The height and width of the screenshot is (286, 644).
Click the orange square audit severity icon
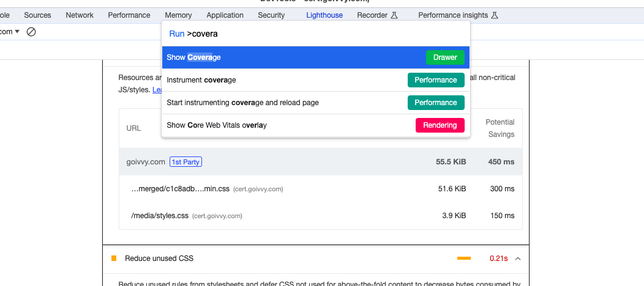[114, 258]
